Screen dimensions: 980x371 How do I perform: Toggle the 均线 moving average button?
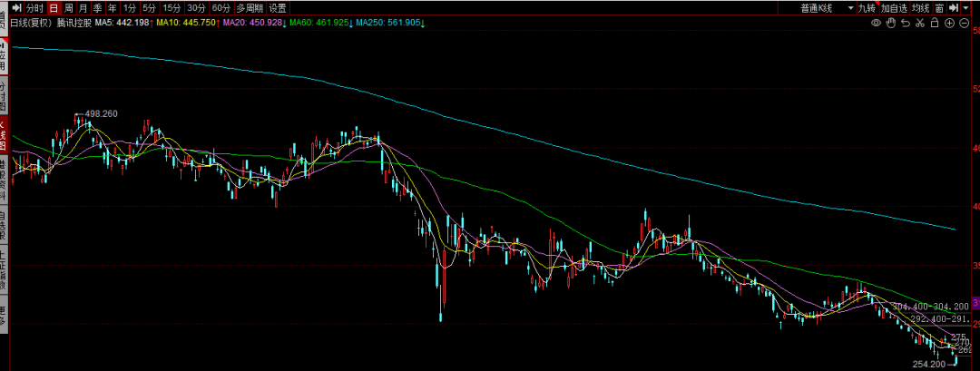click(x=920, y=8)
